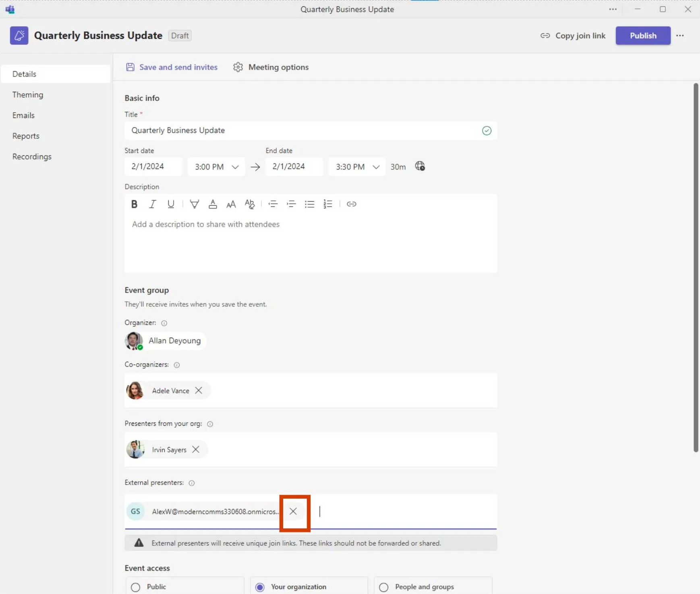Screen dimensions: 700x594
Task: Open time zone selector globe icon
Action: 420,166
